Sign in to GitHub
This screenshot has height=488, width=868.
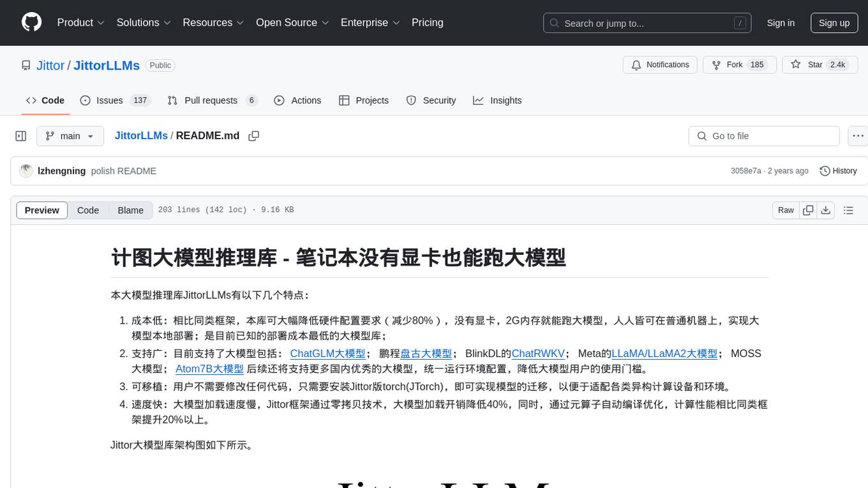(x=781, y=23)
